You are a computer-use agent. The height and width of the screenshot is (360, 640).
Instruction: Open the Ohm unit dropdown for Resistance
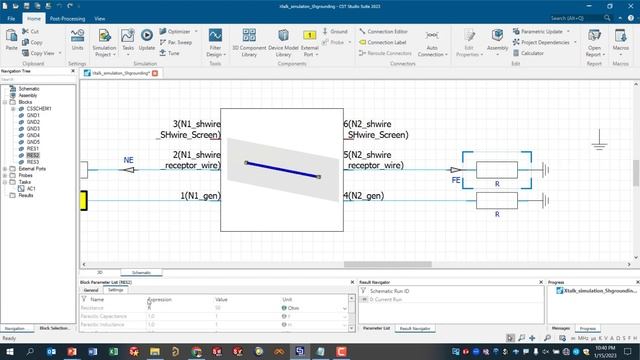345,308
